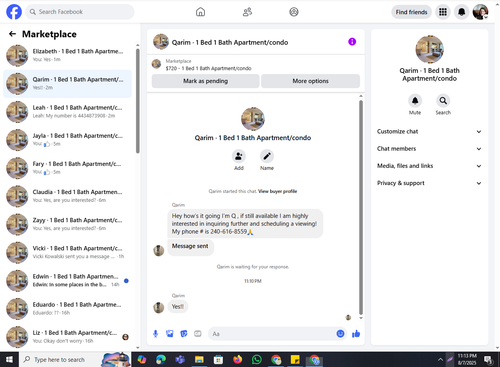Open the grid menu icon

click(x=443, y=12)
